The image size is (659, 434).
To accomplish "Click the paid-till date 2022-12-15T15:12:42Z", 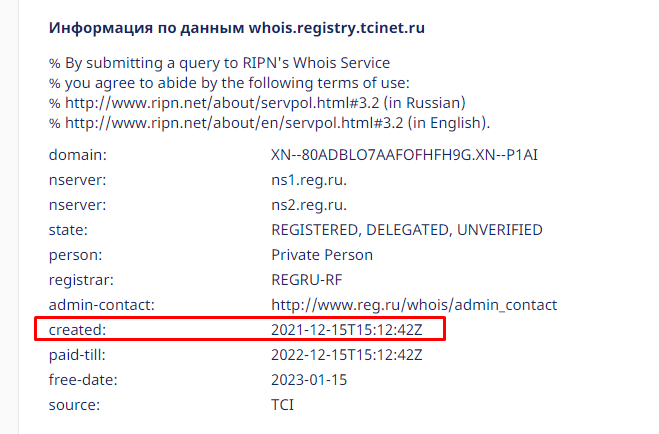I will pyautogui.click(x=347, y=355).
